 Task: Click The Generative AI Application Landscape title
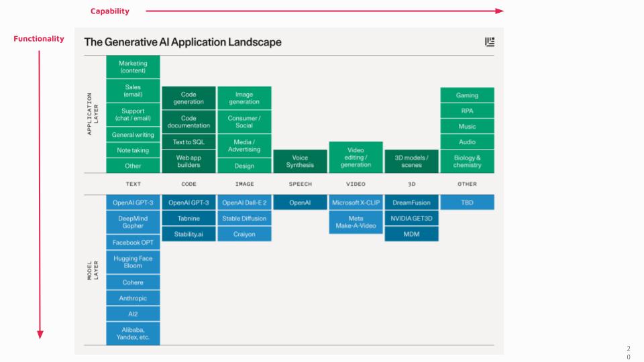pyautogui.click(x=182, y=42)
